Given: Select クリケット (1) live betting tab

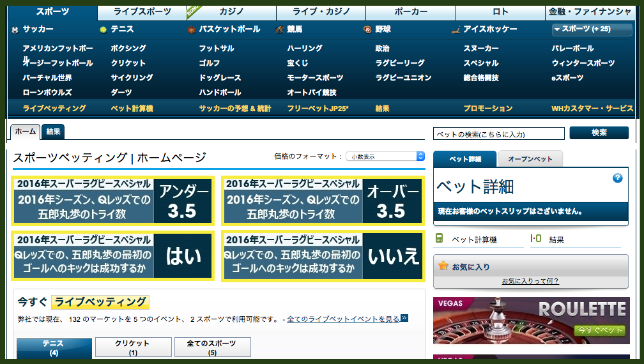Looking at the screenshot, I should (133, 347).
